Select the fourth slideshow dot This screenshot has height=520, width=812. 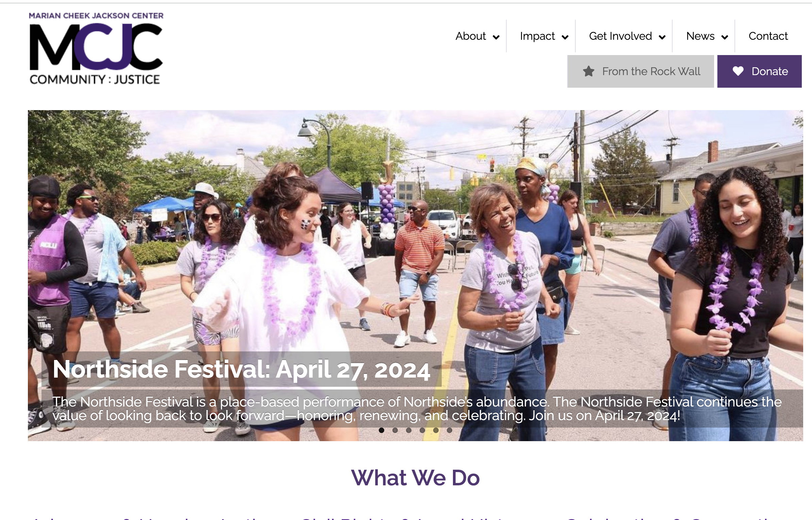[422, 430]
